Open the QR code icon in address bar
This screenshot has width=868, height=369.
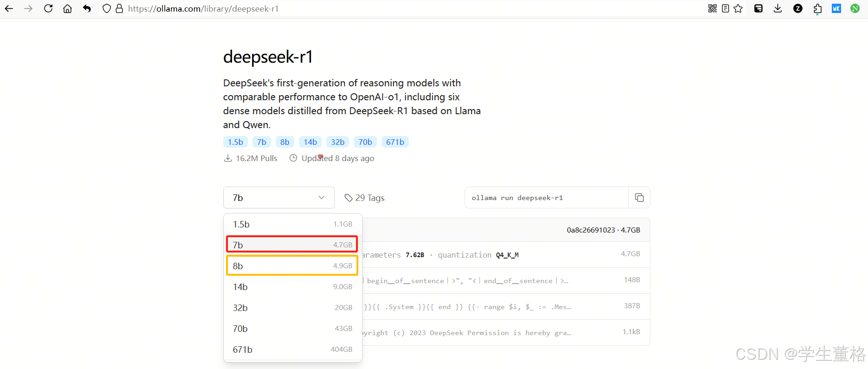(x=713, y=8)
